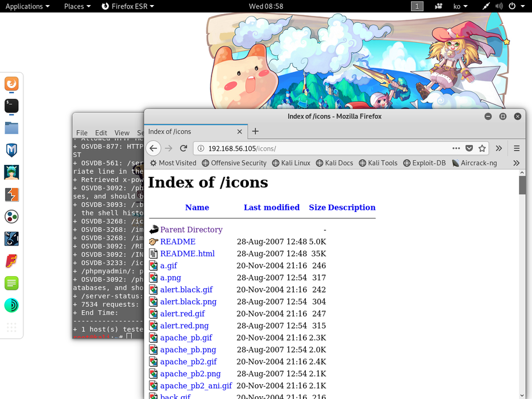View site information icon in address bar
Screen dimensions: 532x399
pyautogui.click(x=201, y=148)
